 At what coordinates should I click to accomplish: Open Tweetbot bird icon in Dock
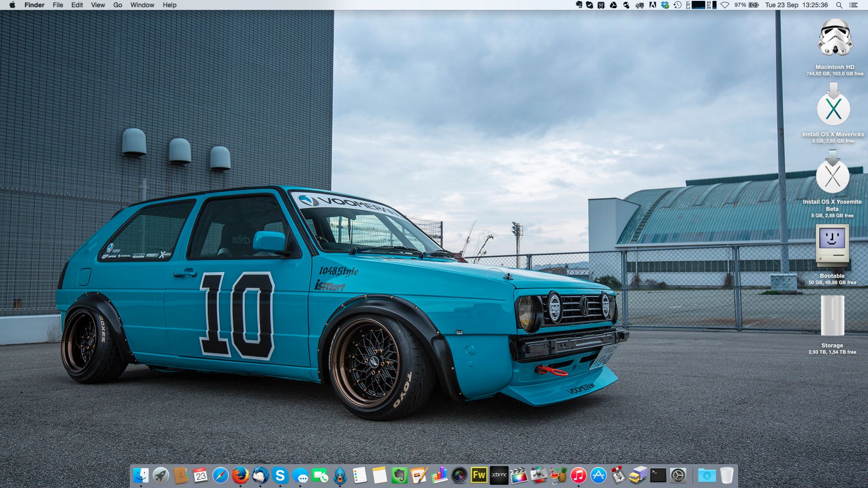[340, 475]
